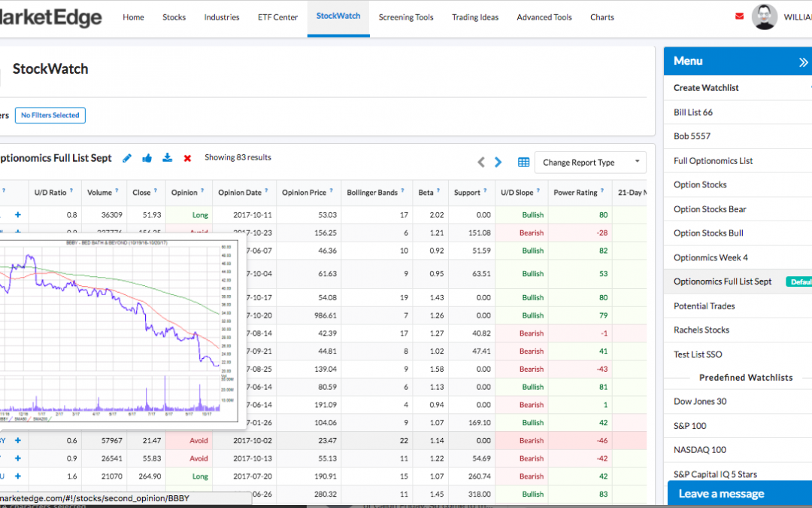Click the help icon beside Support header
The image size is (812, 508).
[485, 190]
